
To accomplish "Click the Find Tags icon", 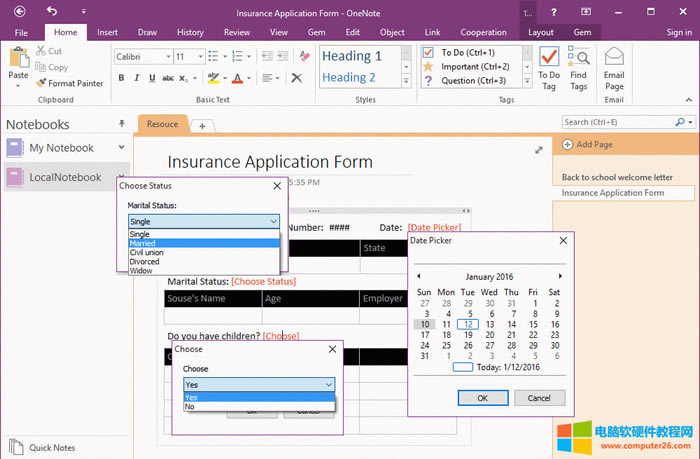I will coord(579,65).
